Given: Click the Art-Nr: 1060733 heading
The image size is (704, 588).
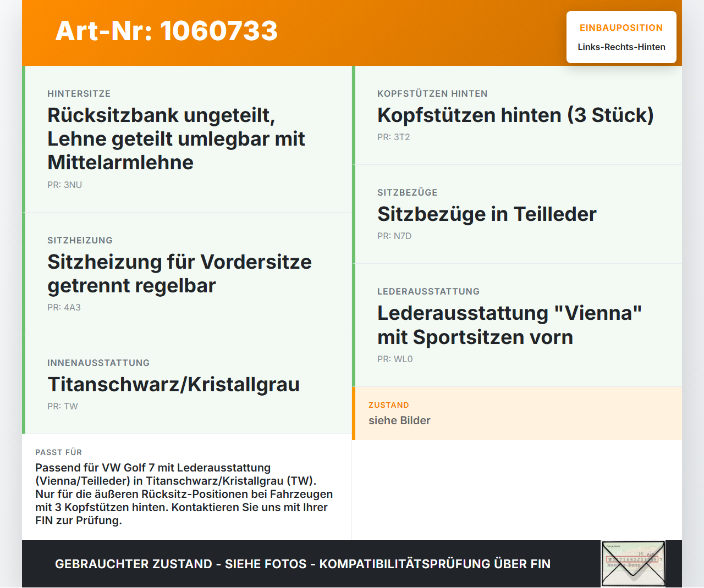Looking at the screenshot, I should [x=167, y=31].
